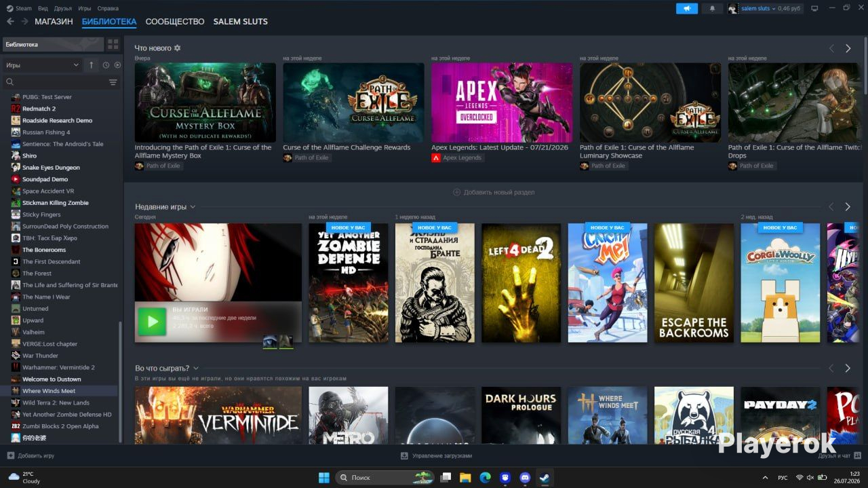Go back with the left navigation arrow
The width and height of the screenshot is (868, 488).
(x=10, y=22)
